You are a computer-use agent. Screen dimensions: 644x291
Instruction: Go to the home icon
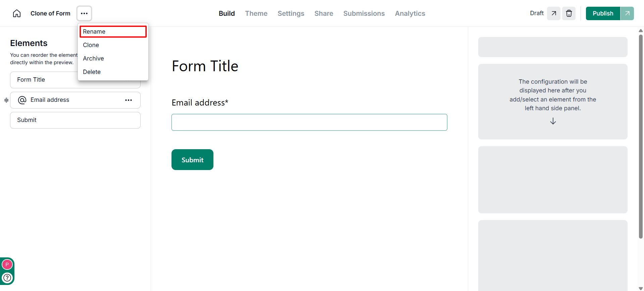[x=17, y=13]
